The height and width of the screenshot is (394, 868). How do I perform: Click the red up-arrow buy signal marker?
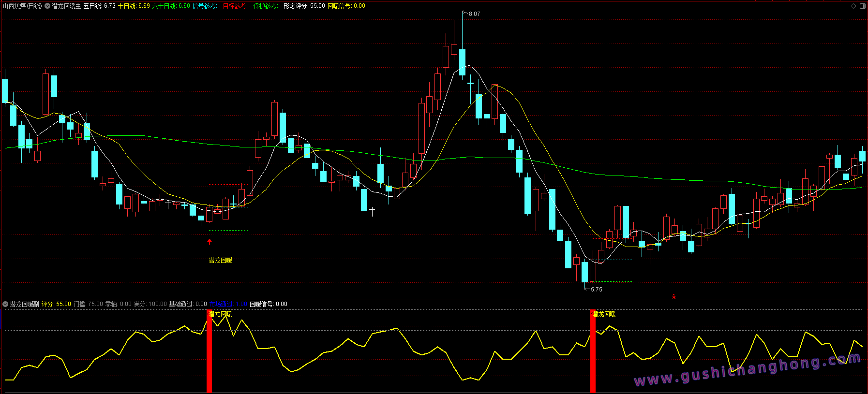210,242
